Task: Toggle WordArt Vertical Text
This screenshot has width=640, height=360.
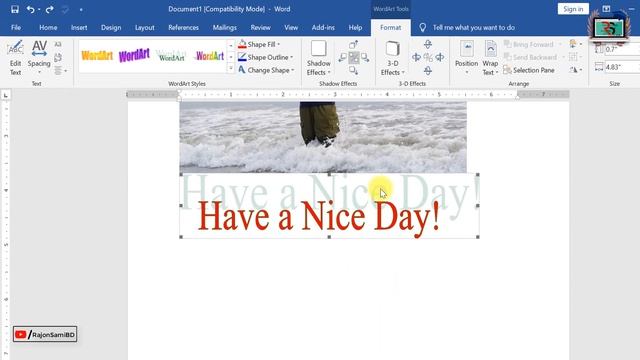Action: pyautogui.click(x=58, y=58)
